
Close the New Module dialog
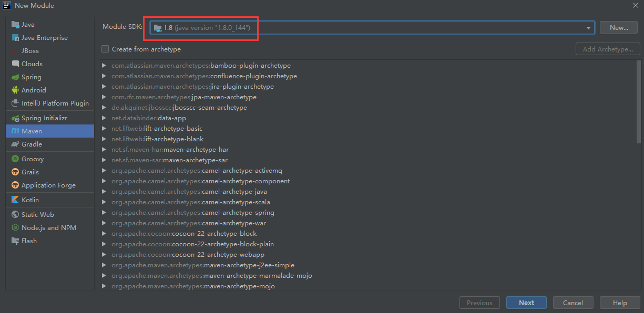coord(635,5)
